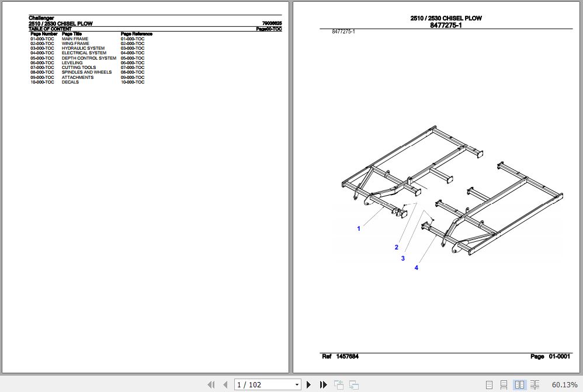Enable continuous scrolling page layout

(504, 384)
